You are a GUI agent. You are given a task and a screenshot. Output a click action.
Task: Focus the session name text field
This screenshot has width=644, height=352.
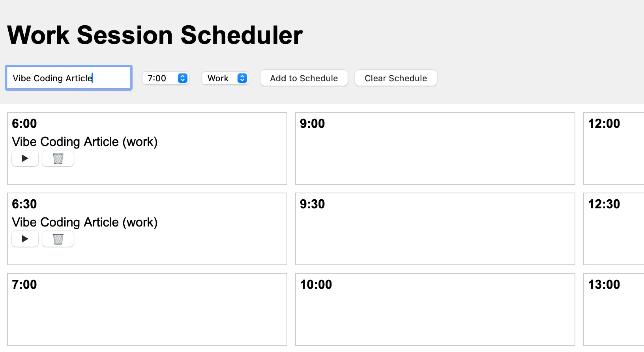tap(69, 78)
